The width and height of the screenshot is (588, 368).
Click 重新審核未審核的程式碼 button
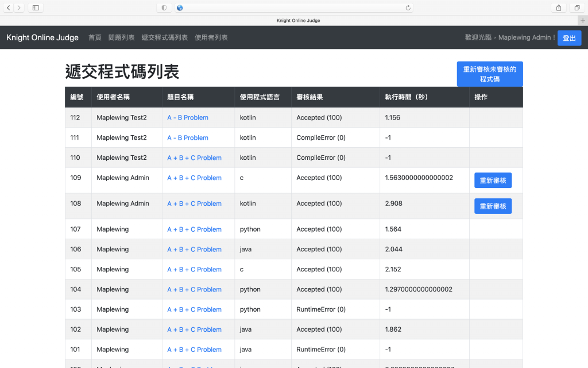click(490, 74)
